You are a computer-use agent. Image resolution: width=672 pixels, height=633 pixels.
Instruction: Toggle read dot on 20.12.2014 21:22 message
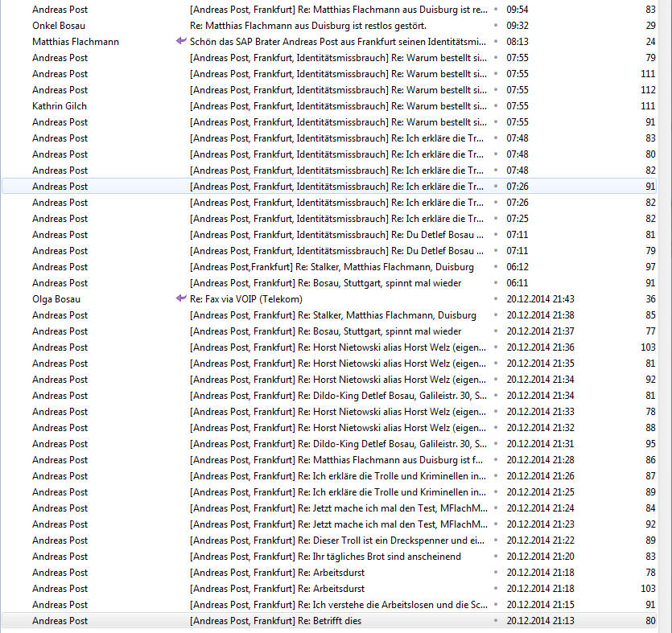point(496,541)
